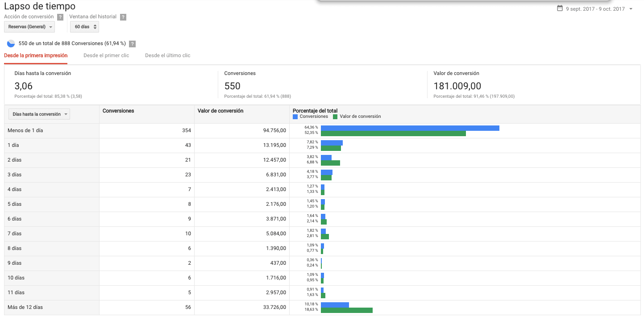The width and height of the screenshot is (644, 321).
Task: Select the Menos de 1 día row
Action: (x=25, y=130)
